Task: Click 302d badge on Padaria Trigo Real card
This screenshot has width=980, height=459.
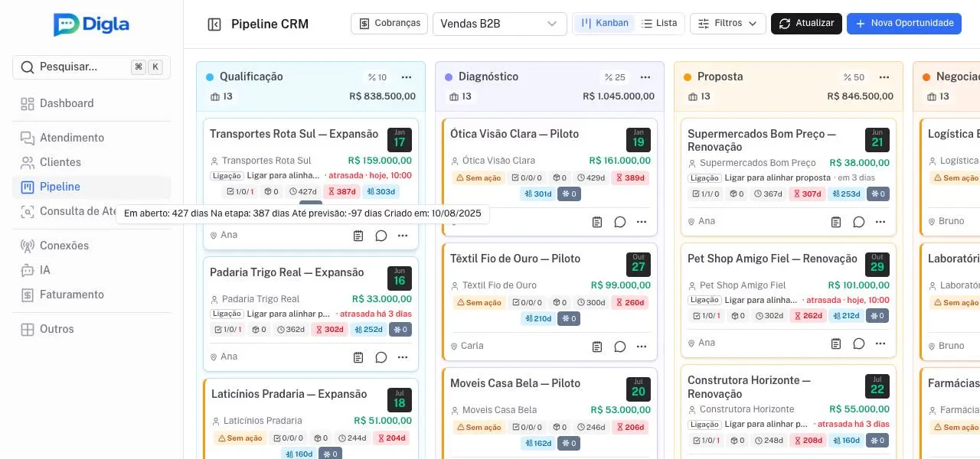Action: (329, 330)
